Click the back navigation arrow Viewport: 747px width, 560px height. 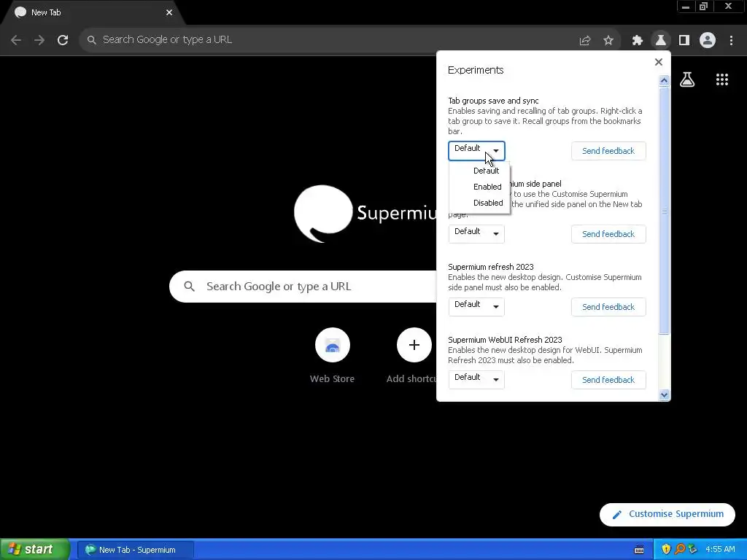(x=16, y=40)
